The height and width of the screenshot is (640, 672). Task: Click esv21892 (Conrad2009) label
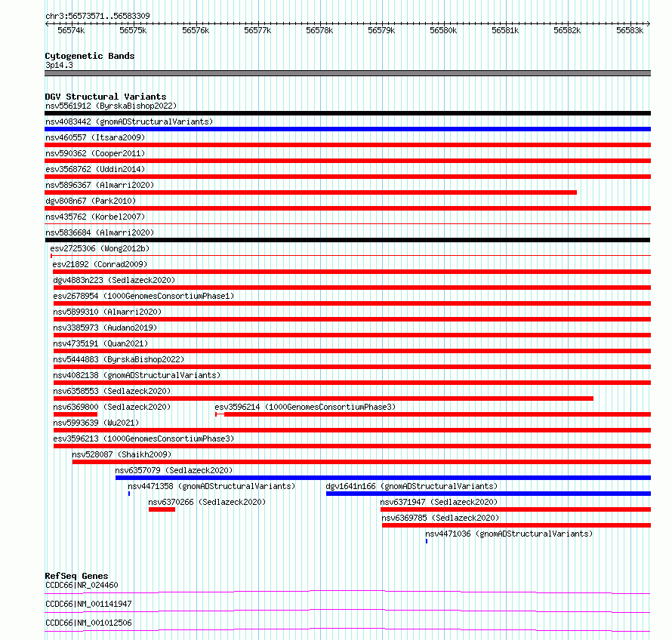click(100, 264)
